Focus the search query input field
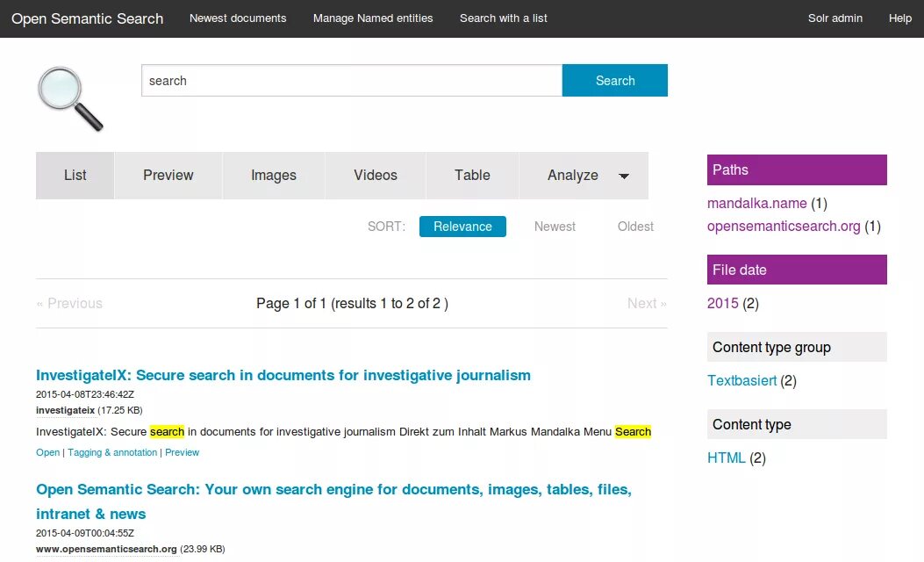This screenshot has width=924, height=562. 352,80
